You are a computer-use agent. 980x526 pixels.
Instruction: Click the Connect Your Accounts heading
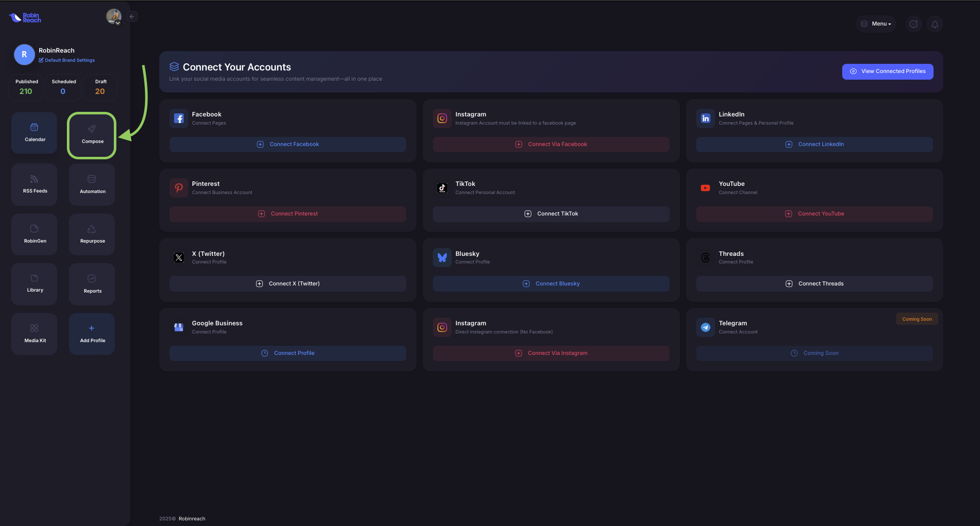coord(237,67)
